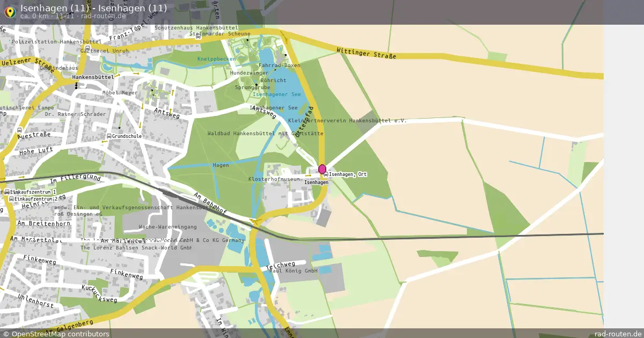
Task: Click the Polizeistation Hankensbüttel label
Action: [x=56, y=41]
